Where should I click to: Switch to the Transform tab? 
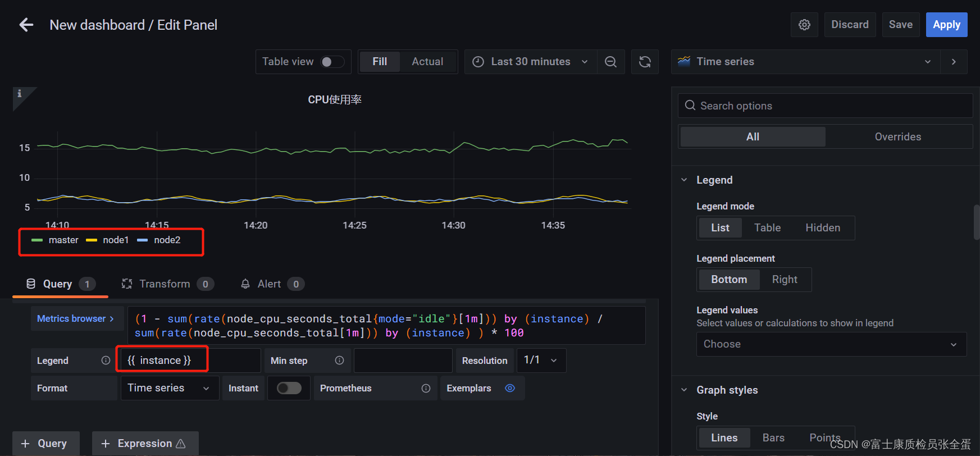coord(167,284)
